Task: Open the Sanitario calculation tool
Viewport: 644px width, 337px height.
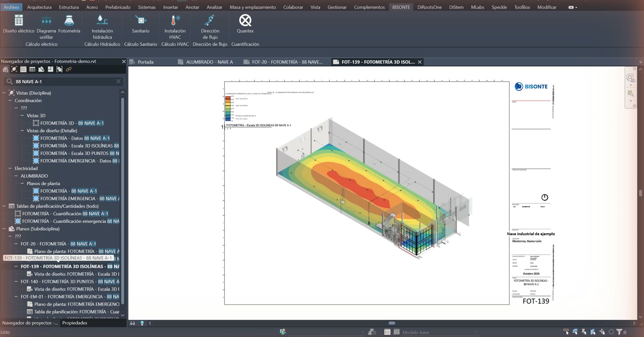Action: (140, 24)
